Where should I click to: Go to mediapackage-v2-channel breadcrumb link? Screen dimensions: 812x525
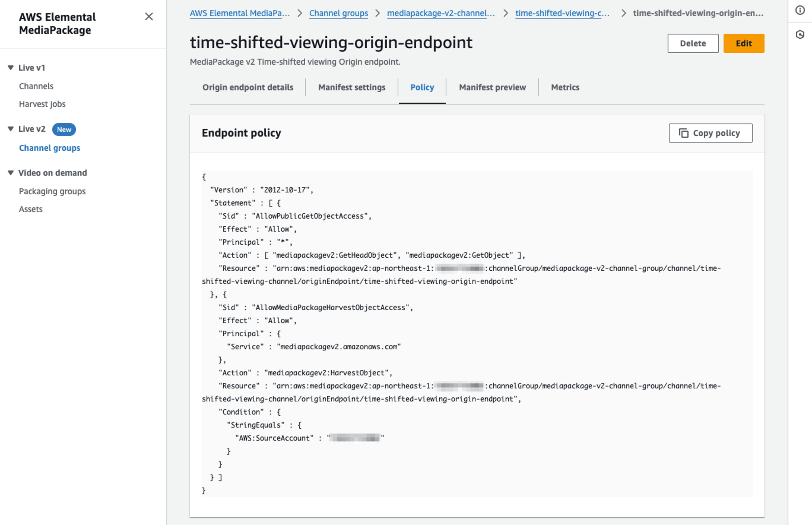(x=441, y=13)
